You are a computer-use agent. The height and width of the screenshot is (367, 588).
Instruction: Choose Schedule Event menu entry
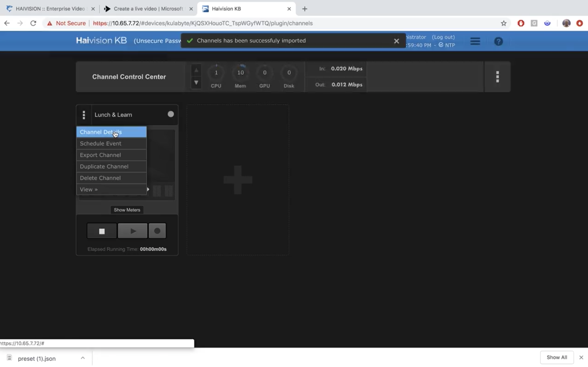(x=111, y=144)
